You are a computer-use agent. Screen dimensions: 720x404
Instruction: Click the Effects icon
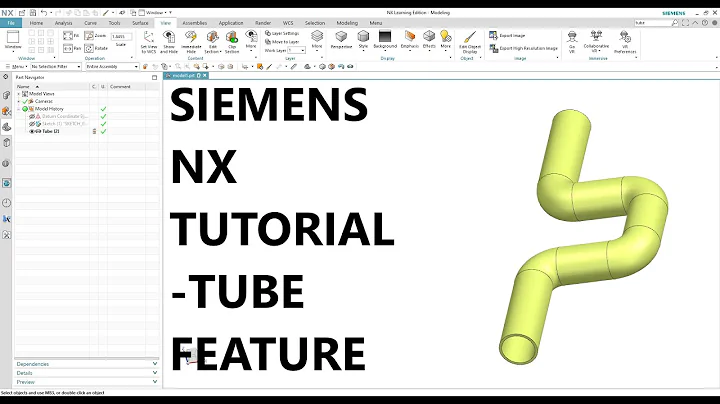tap(429, 35)
